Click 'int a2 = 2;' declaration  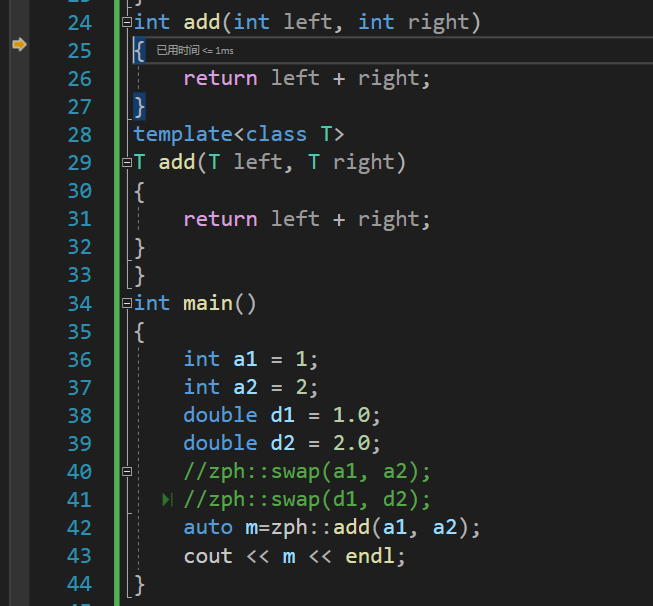[x=251, y=387]
